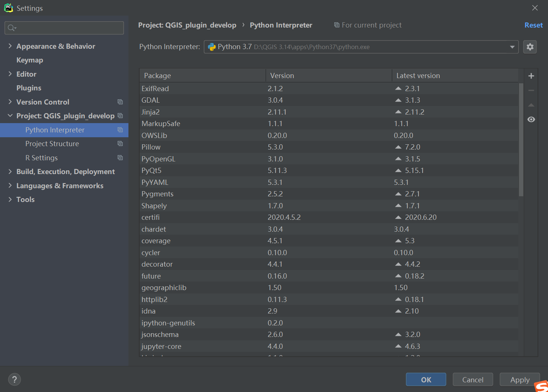This screenshot has width=548, height=392.
Task: Select the chardet package row
Action: [329, 229]
